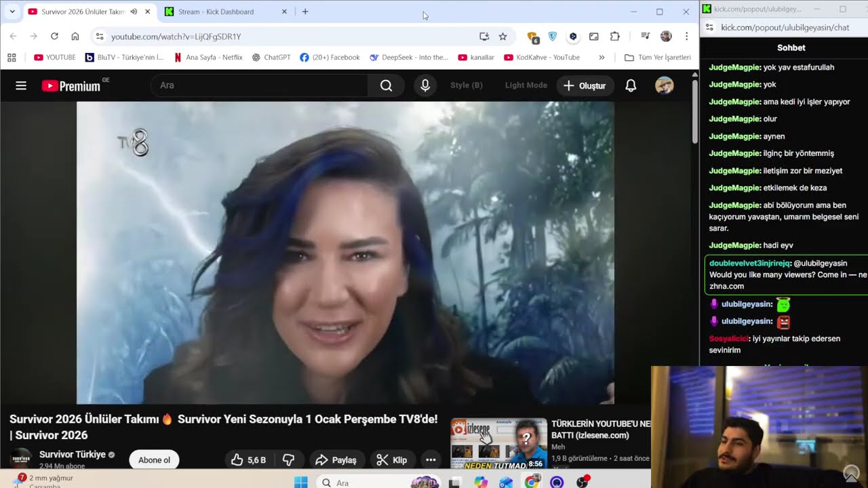
Task: Click the YouTube address bar URL
Action: click(x=176, y=37)
